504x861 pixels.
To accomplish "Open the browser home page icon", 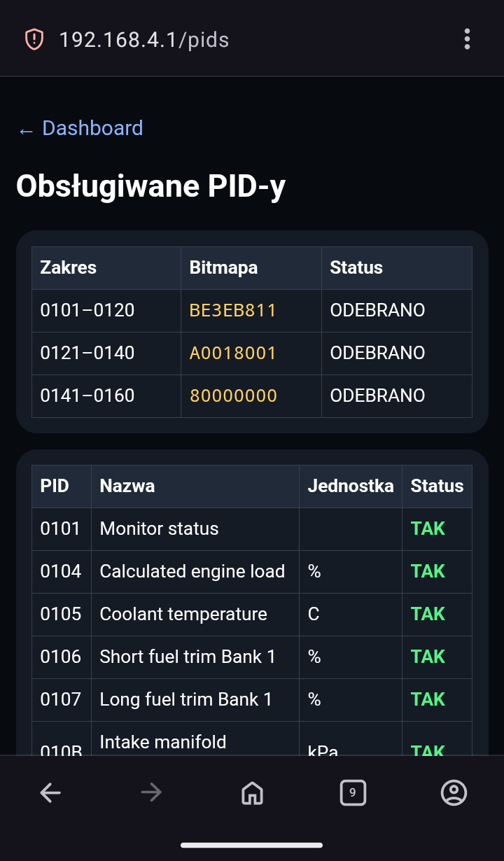I will (252, 792).
